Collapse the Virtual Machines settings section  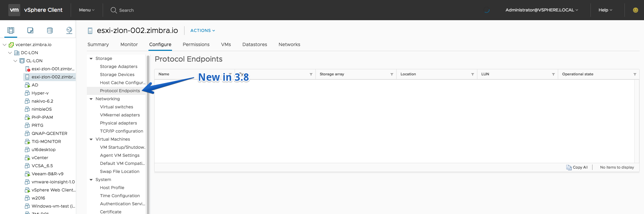(x=91, y=139)
